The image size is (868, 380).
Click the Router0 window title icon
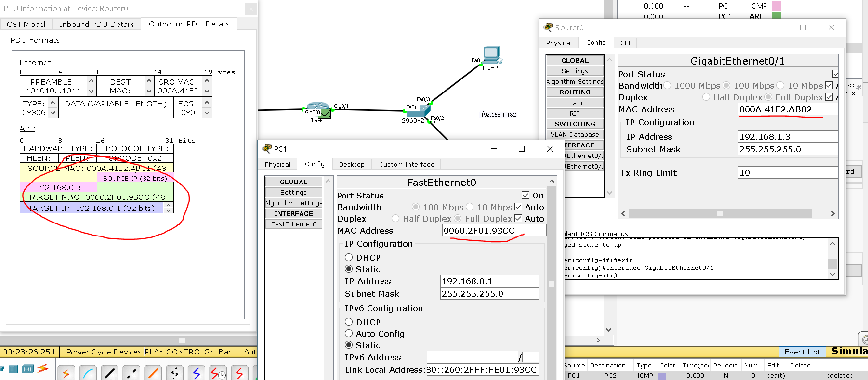pos(548,27)
